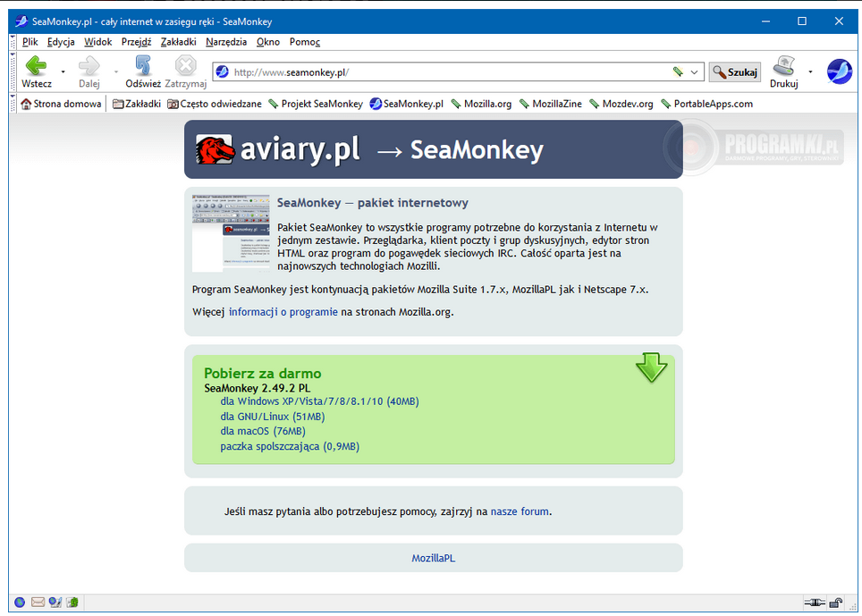Image resolution: width=862 pixels, height=616 pixels.
Task: Open the Mozdev.org bookmark
Action: (621, 104)
